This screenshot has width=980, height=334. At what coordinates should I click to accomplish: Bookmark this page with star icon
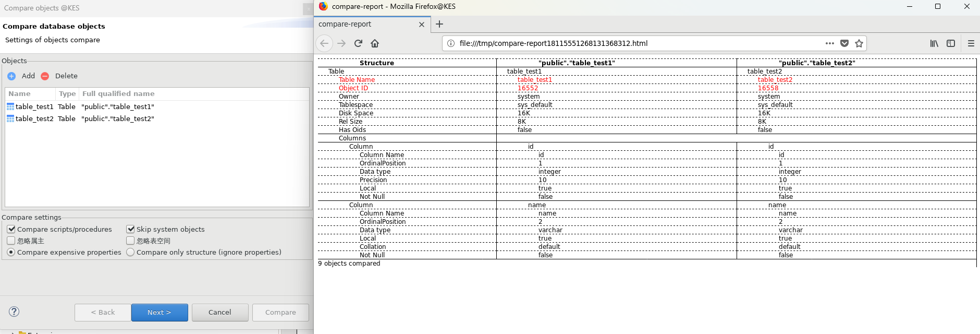pos(859,43)
